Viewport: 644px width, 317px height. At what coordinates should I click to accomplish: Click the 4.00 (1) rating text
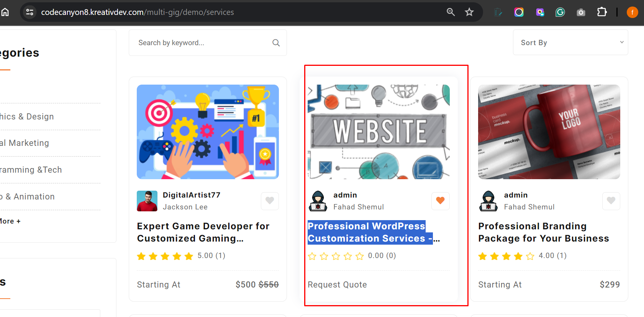click(x=553, y=255)
